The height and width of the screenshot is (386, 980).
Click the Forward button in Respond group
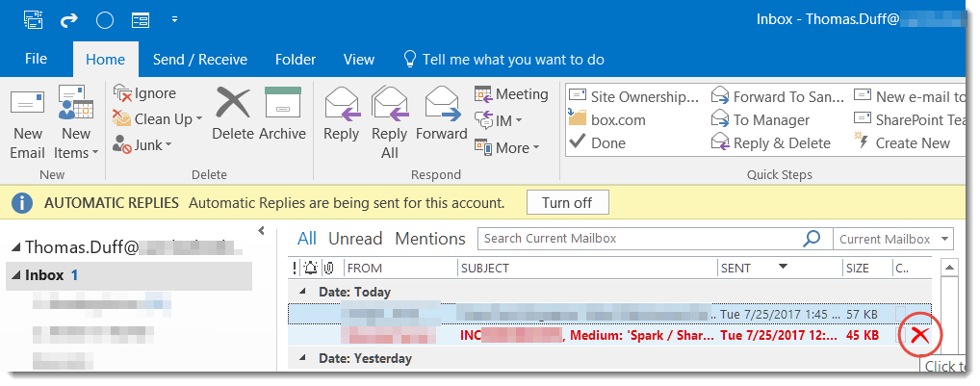click(442, 115)
